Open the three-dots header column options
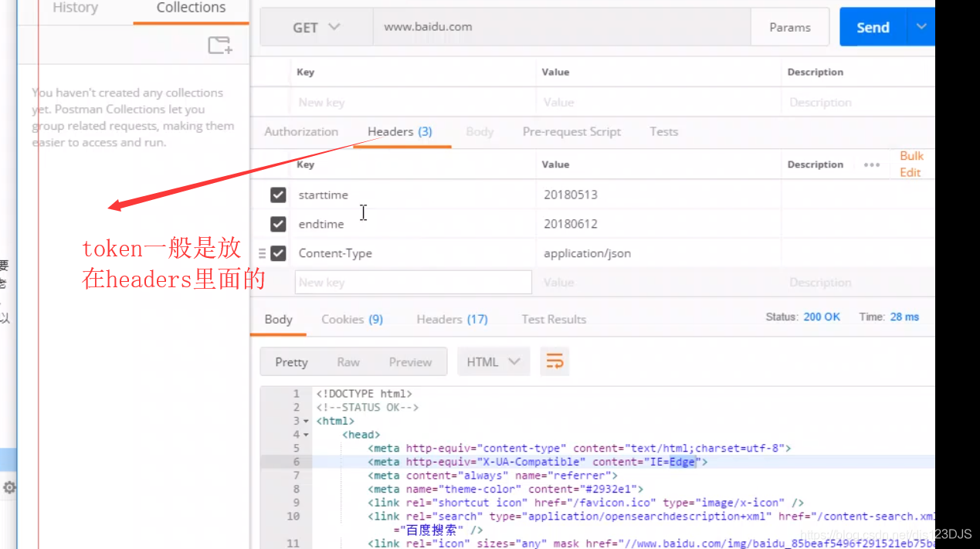 (x=872, y=164)
